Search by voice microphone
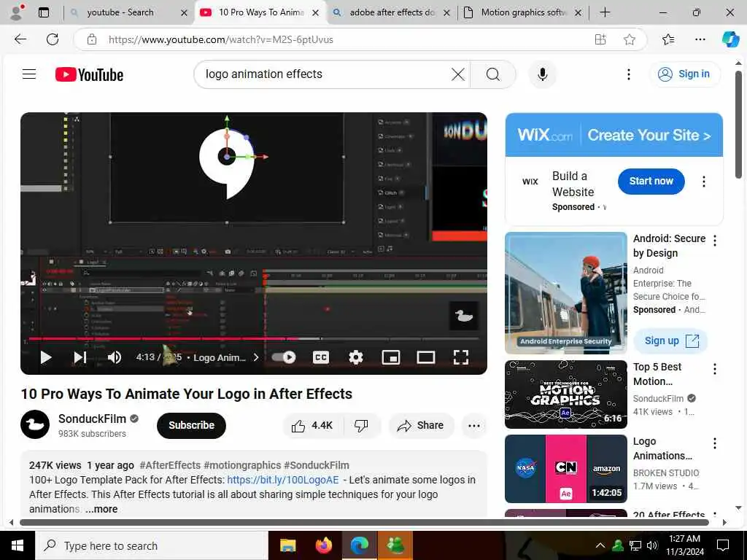Screen dimensions: 747x560 [542, 74]
